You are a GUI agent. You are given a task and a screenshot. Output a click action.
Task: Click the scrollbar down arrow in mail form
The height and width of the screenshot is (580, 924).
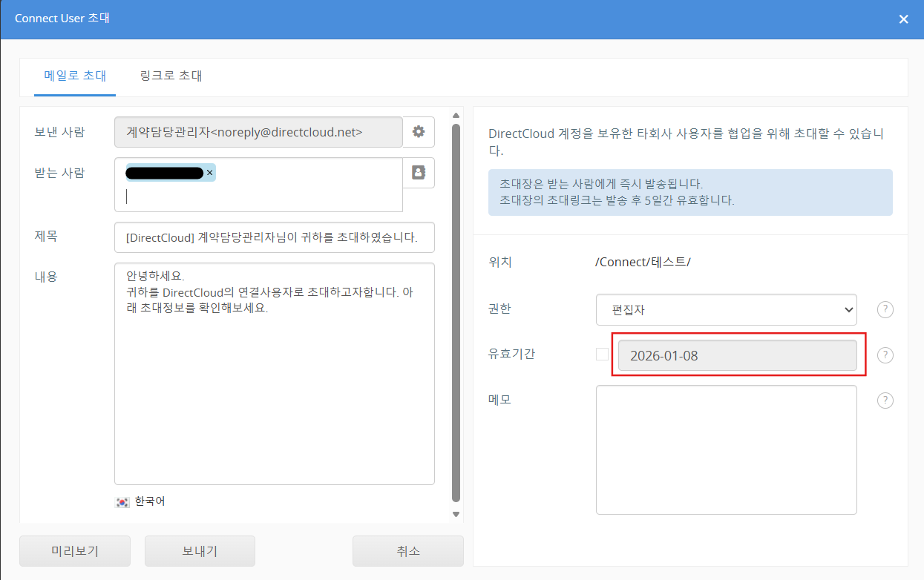pos(456,514)
